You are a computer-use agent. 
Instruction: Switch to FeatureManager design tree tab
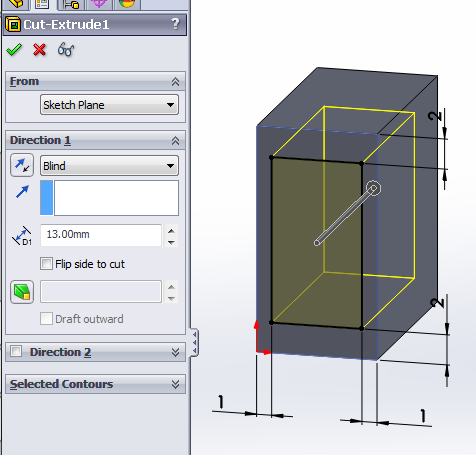click(15, 4)
